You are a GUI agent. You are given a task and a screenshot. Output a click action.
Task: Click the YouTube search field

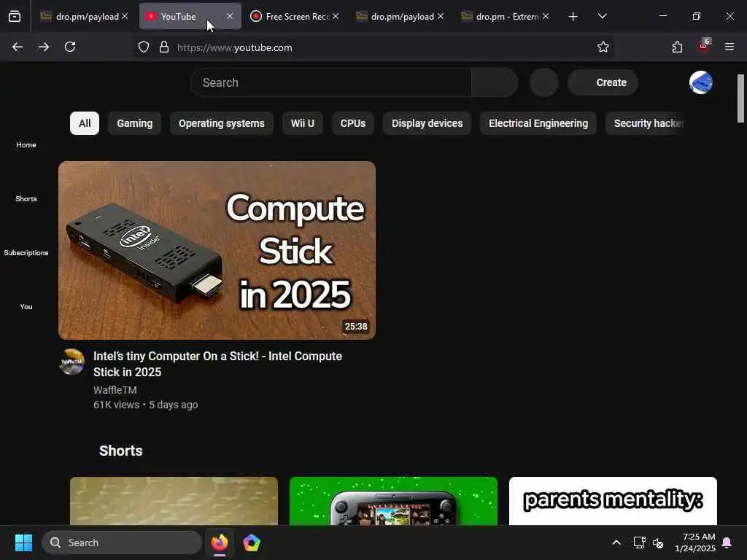pyautogui.click(x=330, y=82)
